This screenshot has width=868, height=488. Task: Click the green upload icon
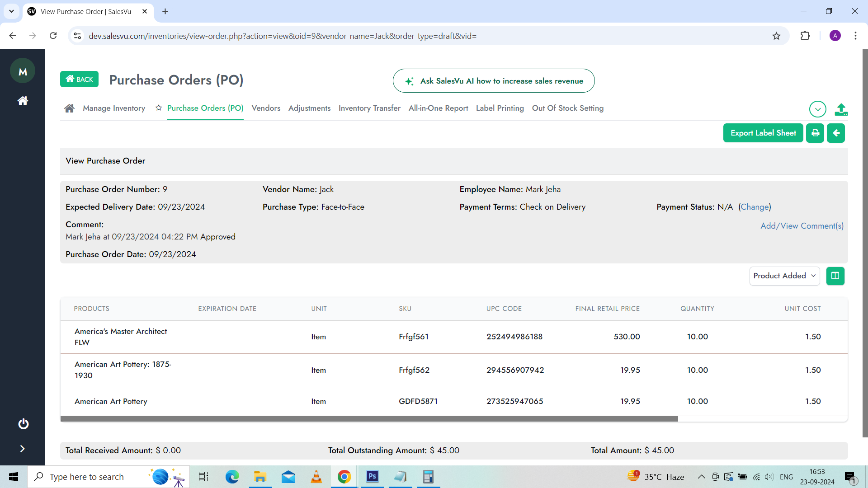(841, 109)
